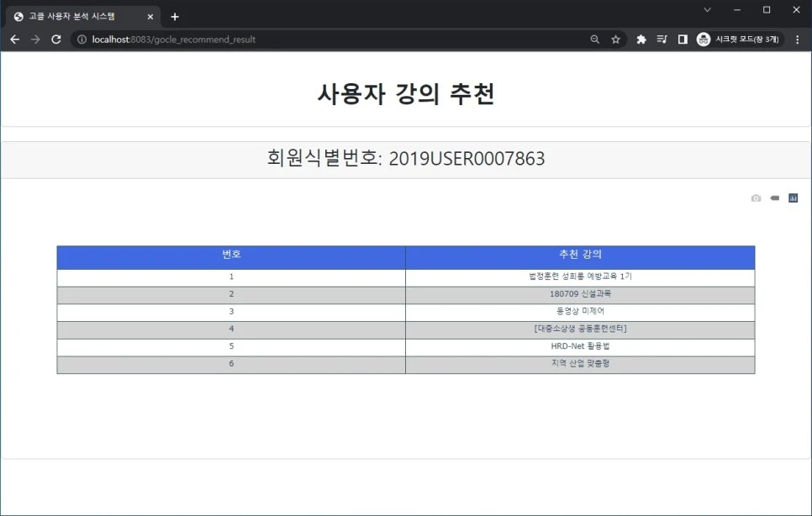The height and width of the screenshot is (516, 812).
Task: Bookmark this page with the star
Action: pyautogui.click(x=616, y=39)
